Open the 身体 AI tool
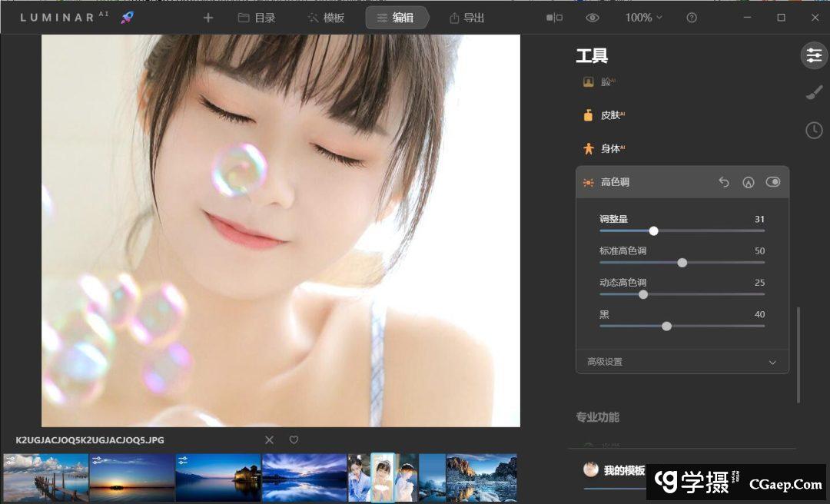 pyautogui.click(x=610, y=148)
